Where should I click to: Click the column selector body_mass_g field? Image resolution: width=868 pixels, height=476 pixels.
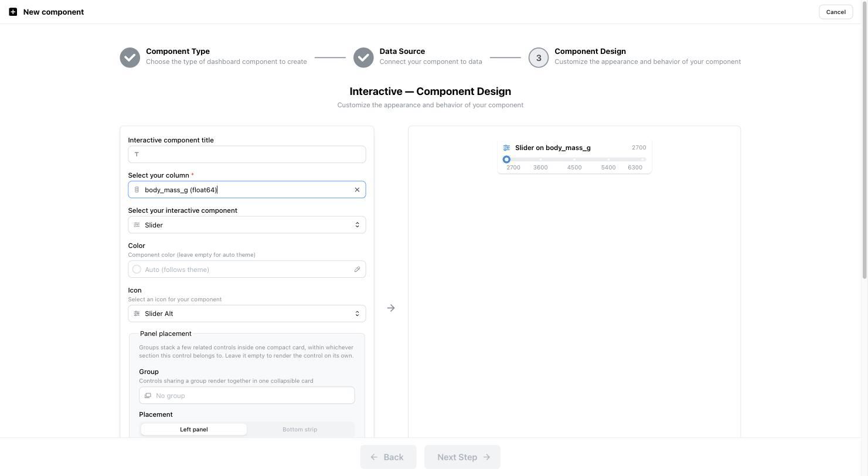click(x=247, y=190)
